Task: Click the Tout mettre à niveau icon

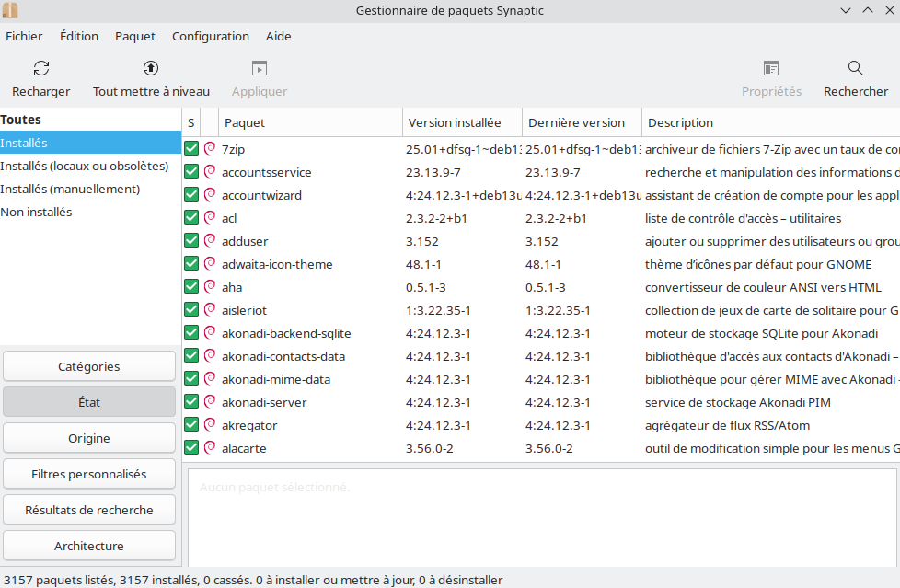Action: click(x=151, y=68)
